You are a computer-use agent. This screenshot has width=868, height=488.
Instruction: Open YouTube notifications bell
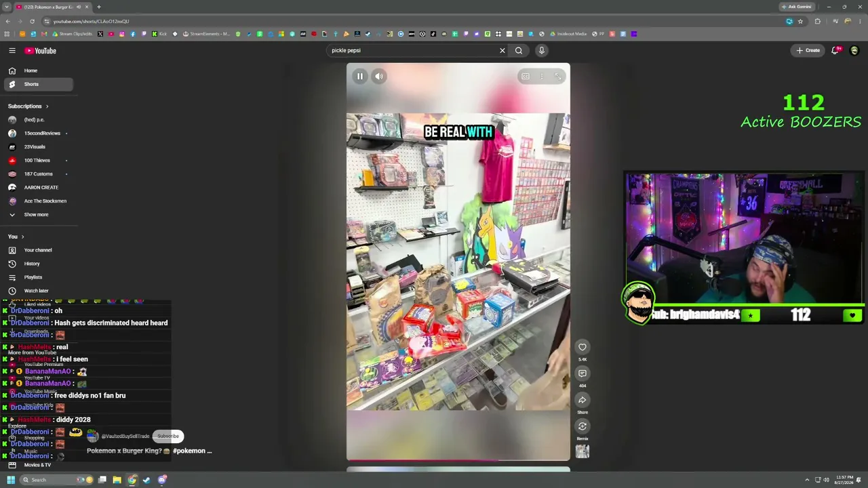[835, 50]
